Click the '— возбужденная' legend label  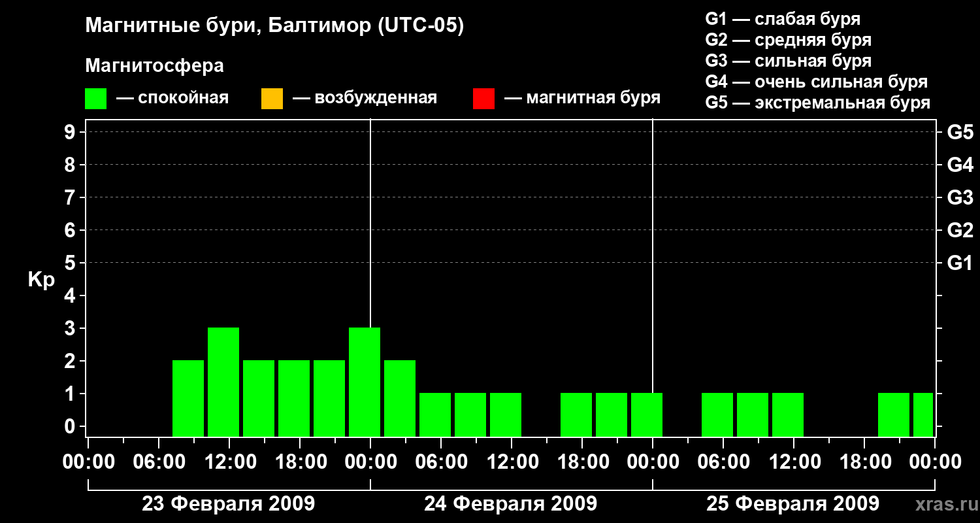pos(365,99)
